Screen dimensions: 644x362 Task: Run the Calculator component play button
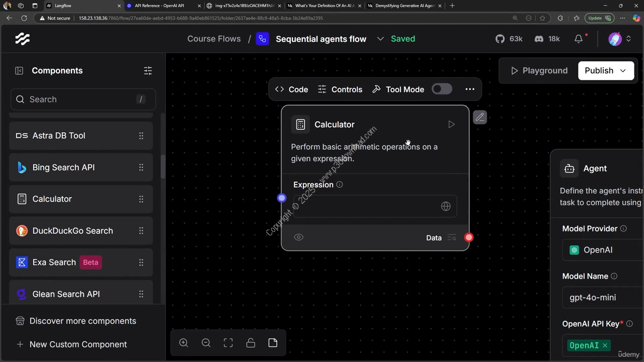point(451,125)
